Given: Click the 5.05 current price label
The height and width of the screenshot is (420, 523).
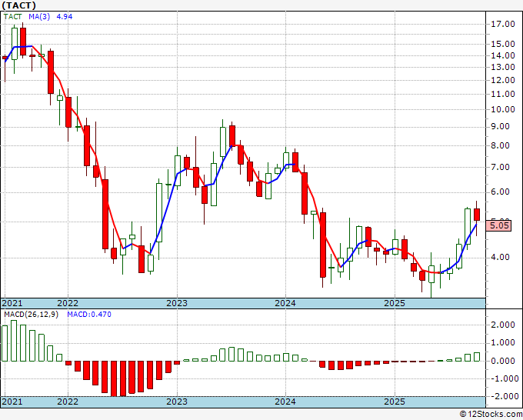Looking at the screenshot, I should [x=498, y=225].
